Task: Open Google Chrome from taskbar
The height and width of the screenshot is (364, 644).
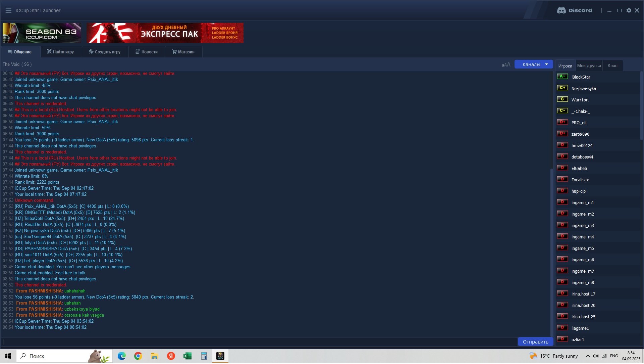Action: click(x=138, y=356)
